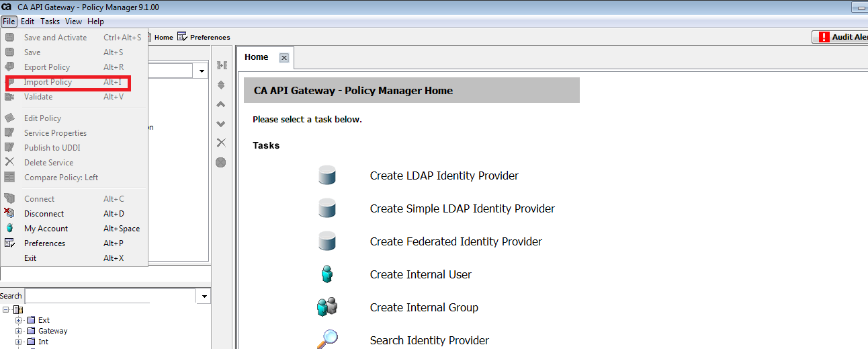Select Edit Policy menu item

pos(74,118)
